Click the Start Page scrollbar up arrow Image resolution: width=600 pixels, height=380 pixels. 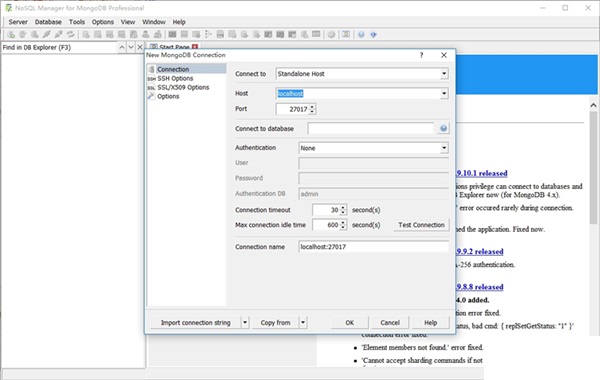593,105
